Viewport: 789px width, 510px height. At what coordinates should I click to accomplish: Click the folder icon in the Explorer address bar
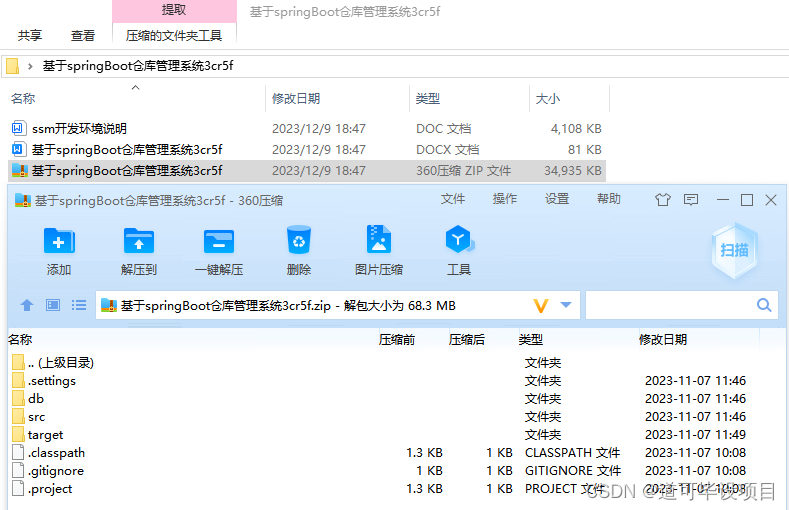pyautogui.click(x=13, y=66)
